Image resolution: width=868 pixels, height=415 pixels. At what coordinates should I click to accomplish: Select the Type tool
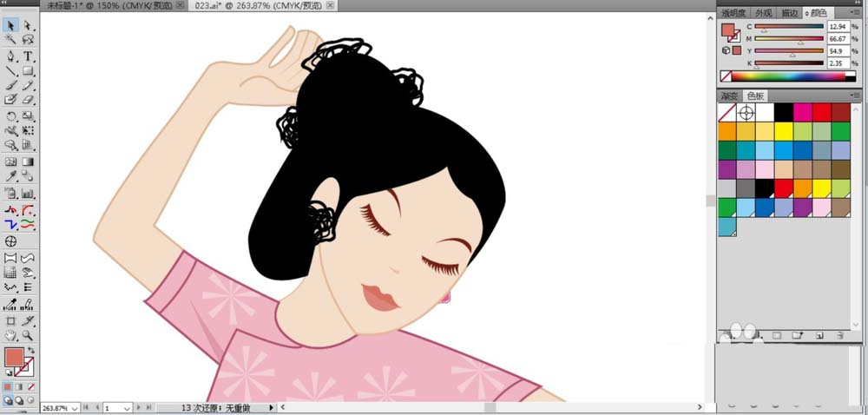tap(28, 56)
